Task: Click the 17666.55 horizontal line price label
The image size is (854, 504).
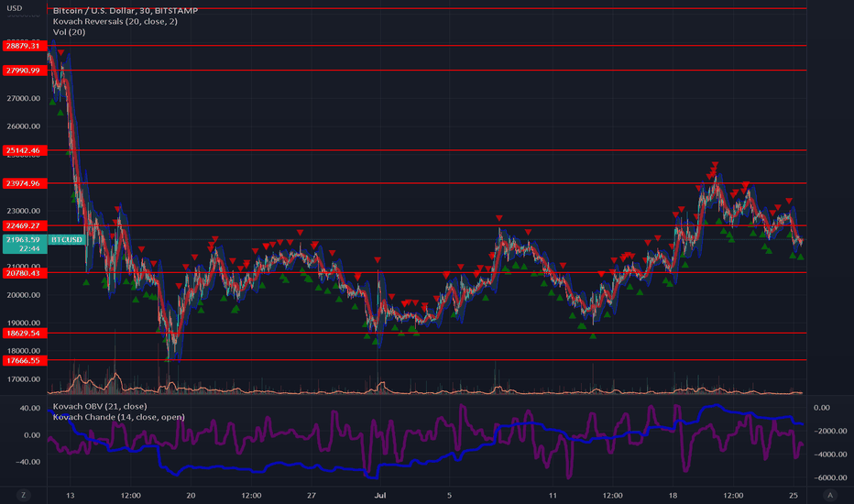Action: [x=25, y=360]
